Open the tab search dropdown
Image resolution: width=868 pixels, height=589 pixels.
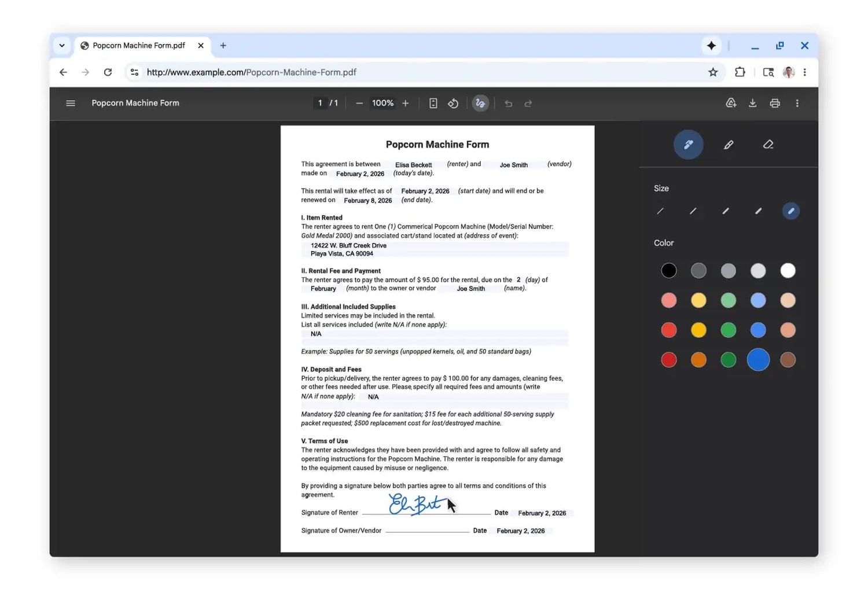point(62,45)
